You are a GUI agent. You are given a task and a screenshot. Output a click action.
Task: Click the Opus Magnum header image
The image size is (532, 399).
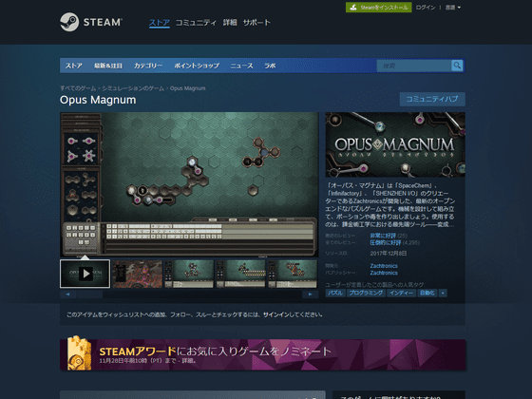(x=395, y=144)
